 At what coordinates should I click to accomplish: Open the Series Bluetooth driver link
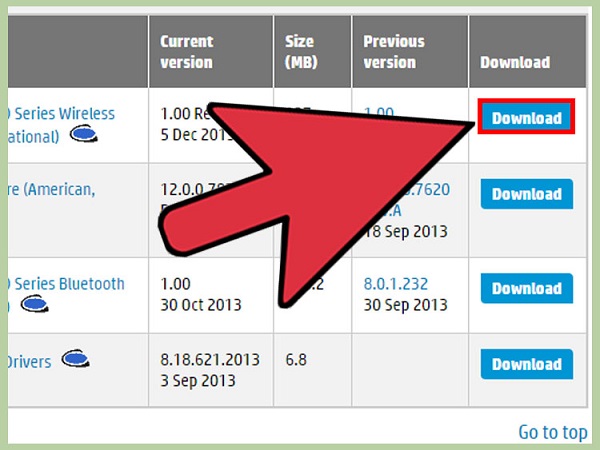tap(66, 283)
